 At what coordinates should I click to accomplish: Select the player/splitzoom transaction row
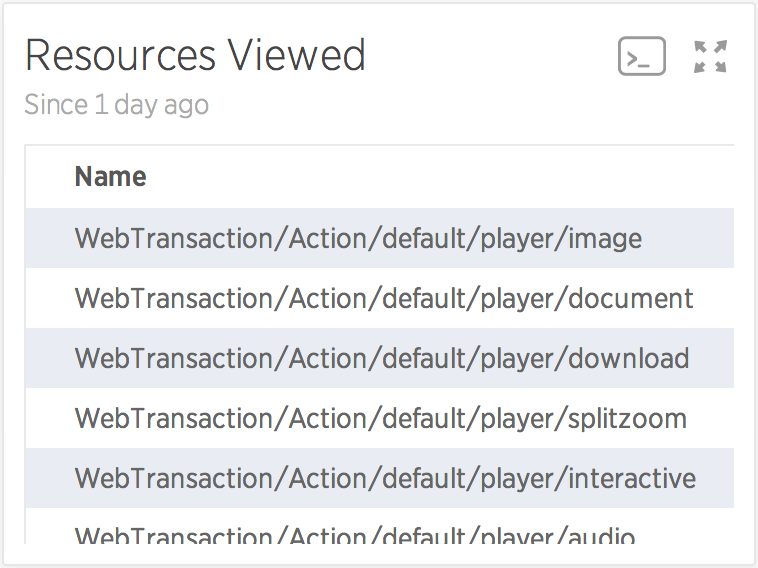379,418
